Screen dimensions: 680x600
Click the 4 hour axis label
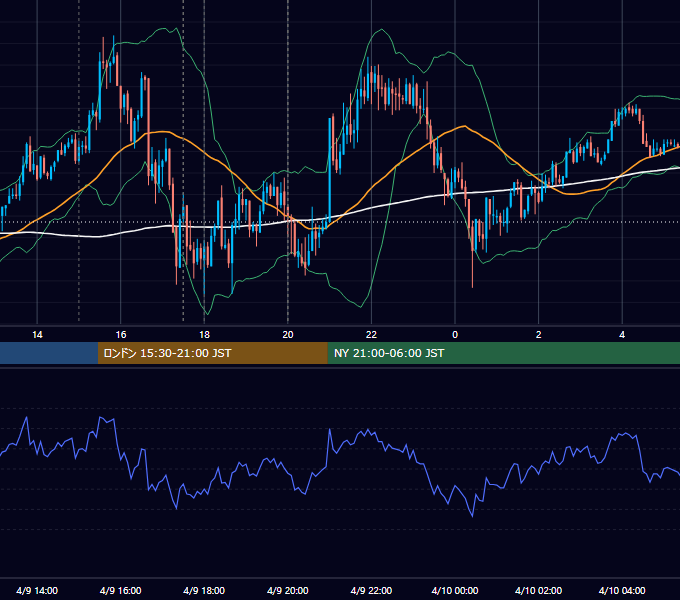click(622, 335)
